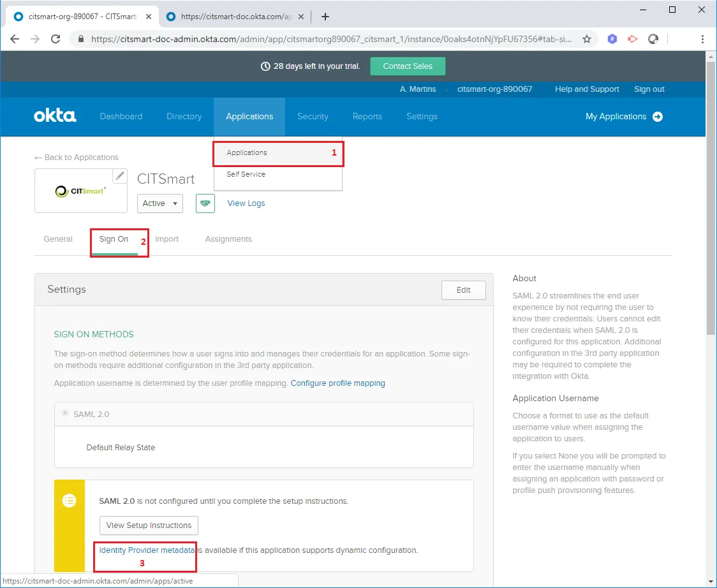
Task: Click the SIGN ON METHODS heading
Action: [94, 334]
